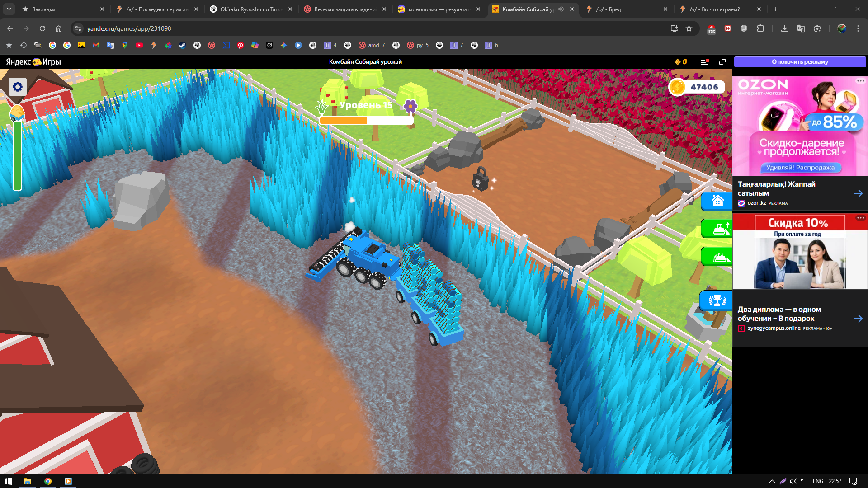Click the Уровень 15 progress bar

[x=366, y=120]
